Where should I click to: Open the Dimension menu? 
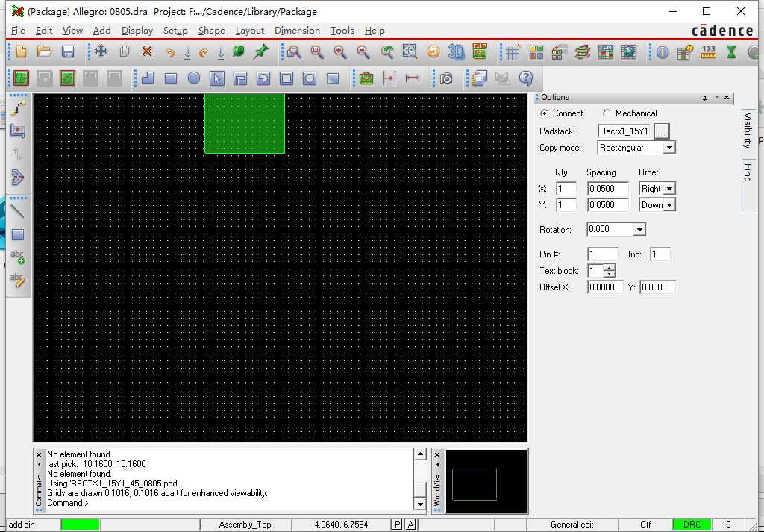(x=297, y=30)
